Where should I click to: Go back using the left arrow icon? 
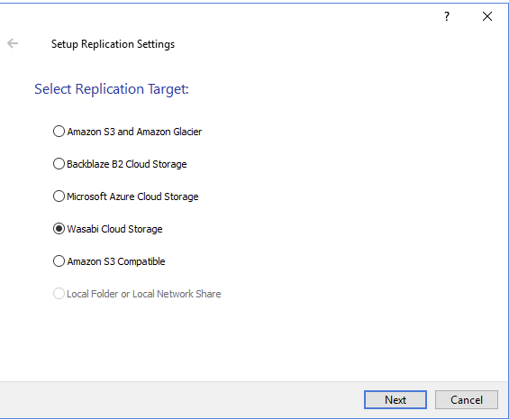[13, 43]
